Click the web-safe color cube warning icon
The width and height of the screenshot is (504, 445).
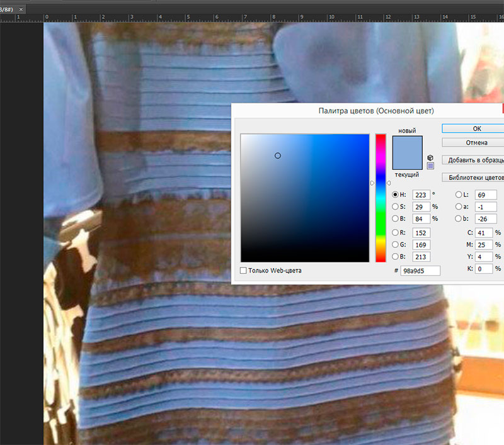430,157
